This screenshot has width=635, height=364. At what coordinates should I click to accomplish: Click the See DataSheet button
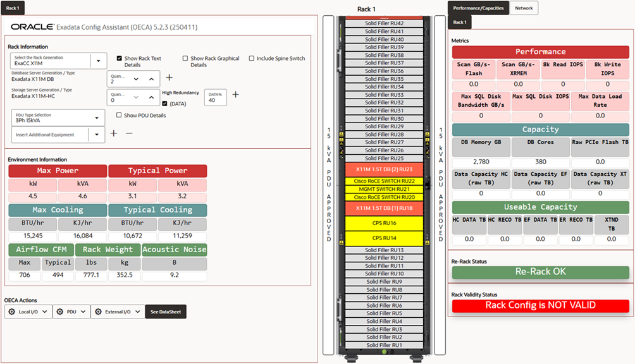pos(166,312)
